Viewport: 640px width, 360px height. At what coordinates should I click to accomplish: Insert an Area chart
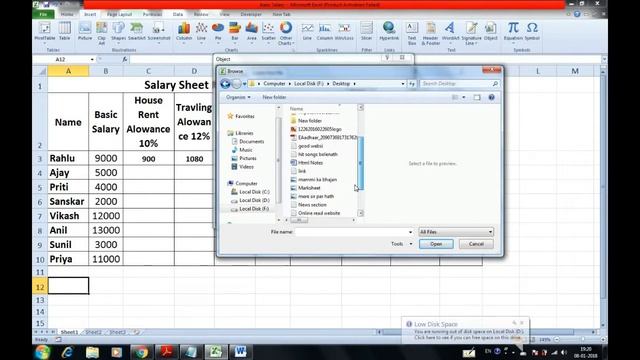[252, 32]
